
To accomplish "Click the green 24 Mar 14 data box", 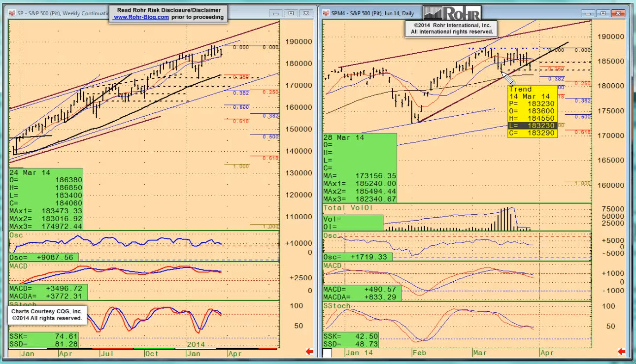I will (x=46, y=199).
